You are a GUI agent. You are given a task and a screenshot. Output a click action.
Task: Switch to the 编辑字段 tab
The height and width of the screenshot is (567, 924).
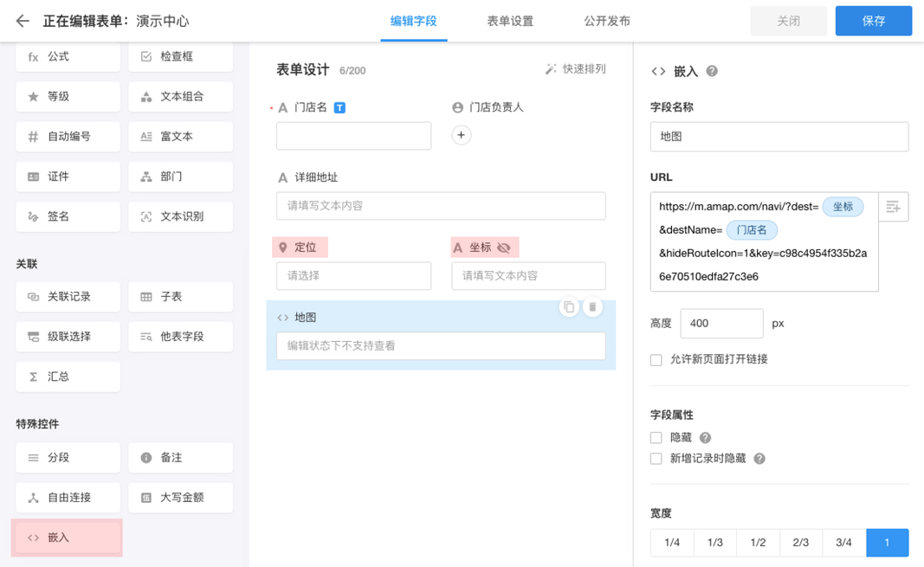(414, 21)
